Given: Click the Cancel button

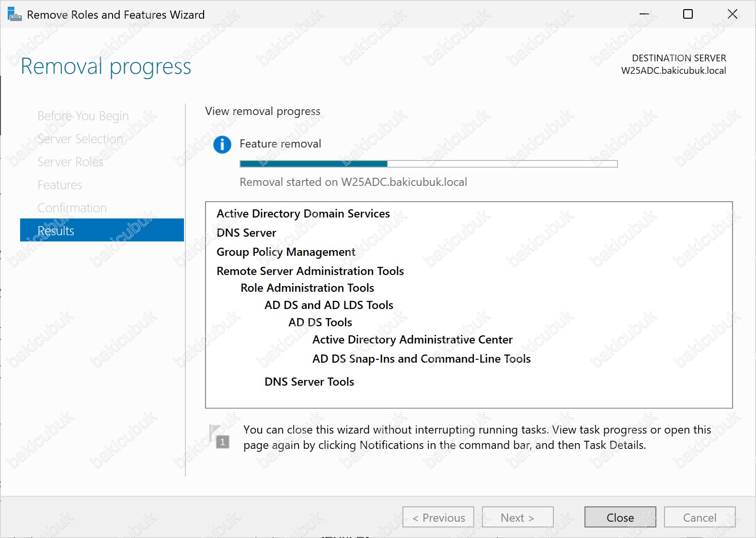Looking at the screenshot, I should 699,517.
